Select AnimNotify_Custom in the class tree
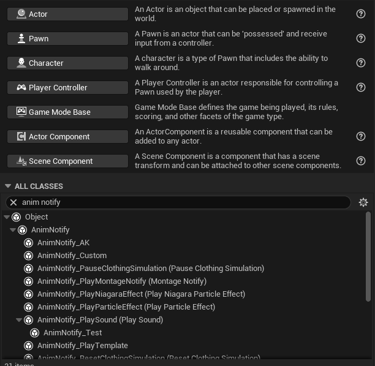This screenshot has width=375, height=366. pos(72,256)
